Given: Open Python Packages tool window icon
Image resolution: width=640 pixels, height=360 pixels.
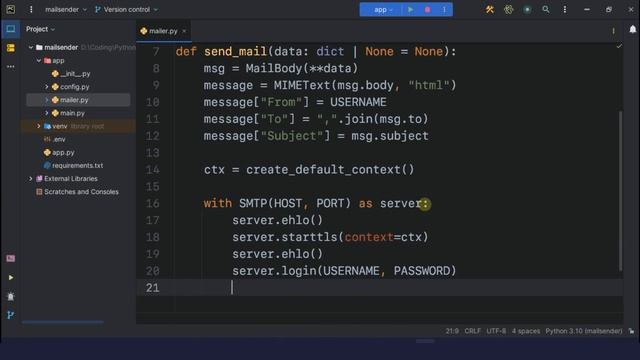Looking at the screenshot, I should pos(11,258).
